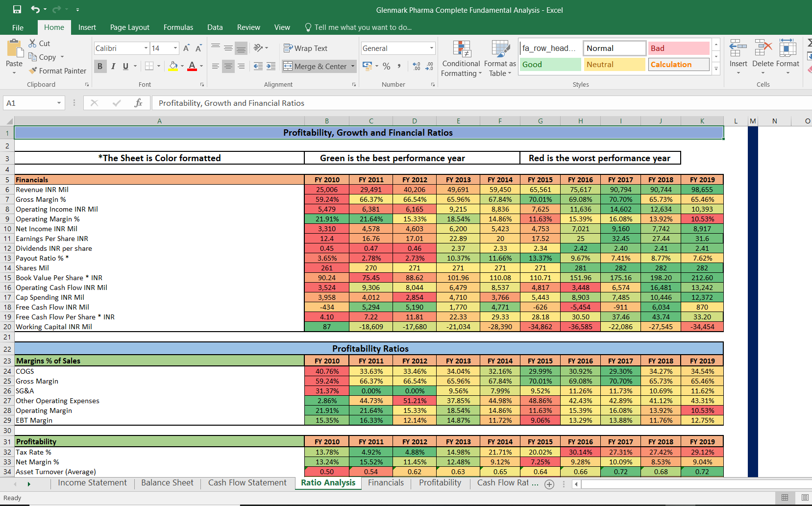Click the Insert cells icon
This screenshot has width=812, height=506.
click(738, 48)
